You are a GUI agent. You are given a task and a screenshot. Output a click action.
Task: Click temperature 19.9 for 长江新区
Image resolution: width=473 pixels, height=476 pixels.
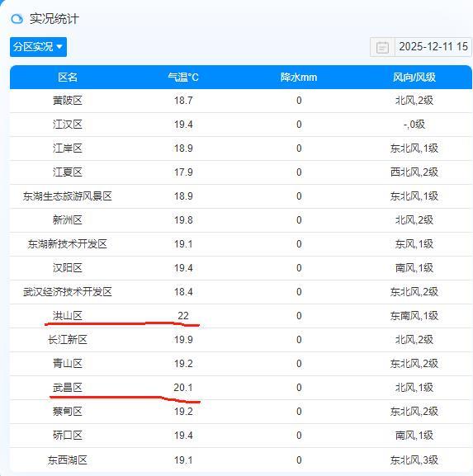click(x=183, y=340)
